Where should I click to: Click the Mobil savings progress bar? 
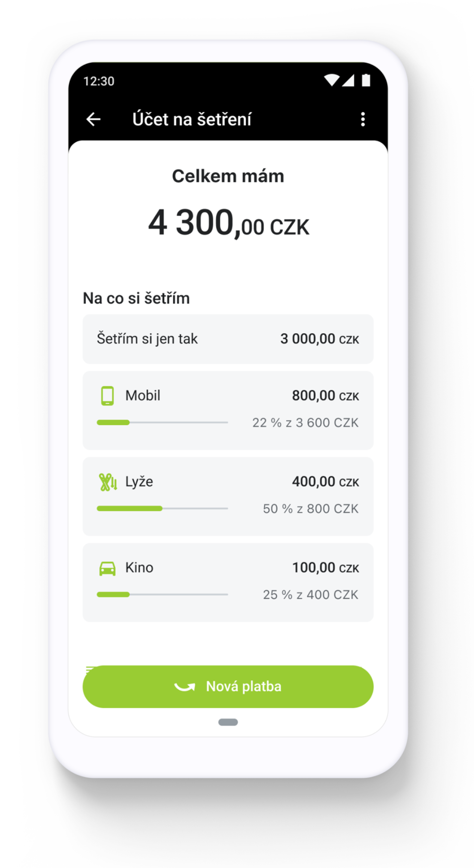pyautogui.click(x=162, y=423)
